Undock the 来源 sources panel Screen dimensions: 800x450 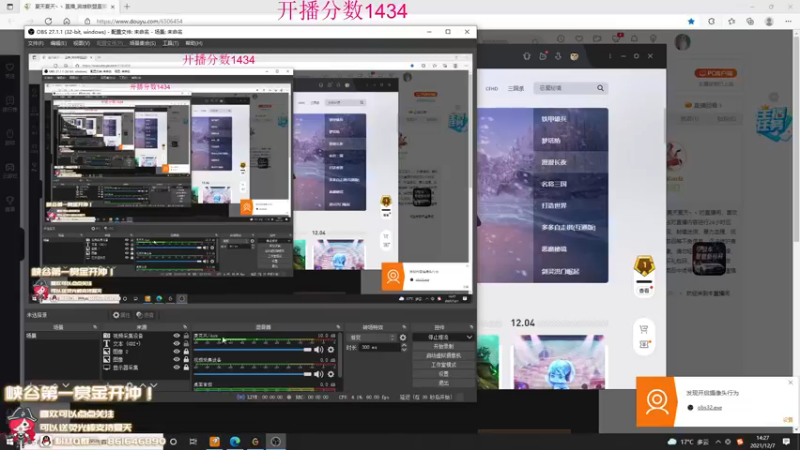point(185,327)
